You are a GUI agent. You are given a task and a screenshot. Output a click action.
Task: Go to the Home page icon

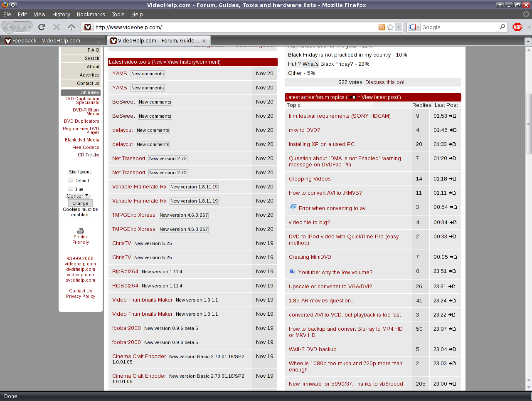pyautogui.click(x=71, y=27)
